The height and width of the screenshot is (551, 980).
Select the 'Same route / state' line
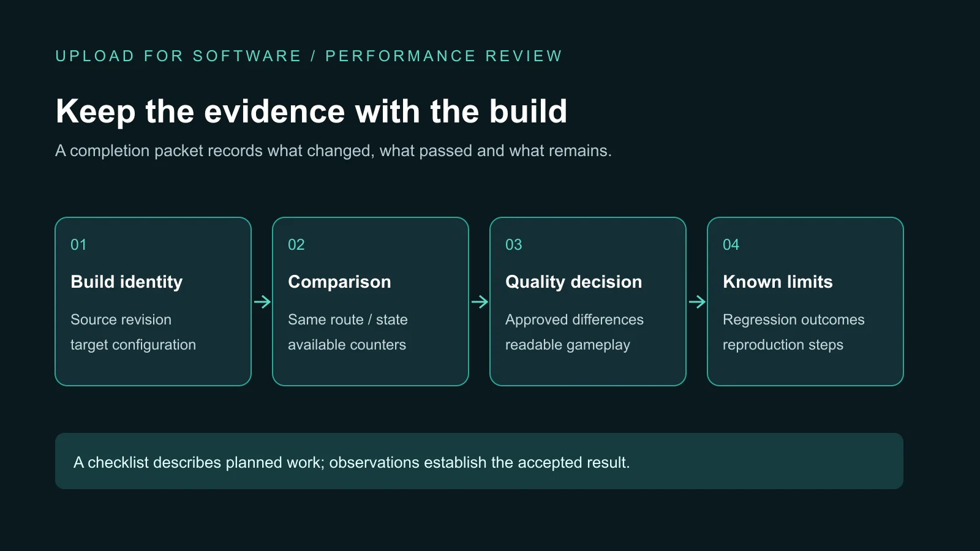(x=348, y=320)
